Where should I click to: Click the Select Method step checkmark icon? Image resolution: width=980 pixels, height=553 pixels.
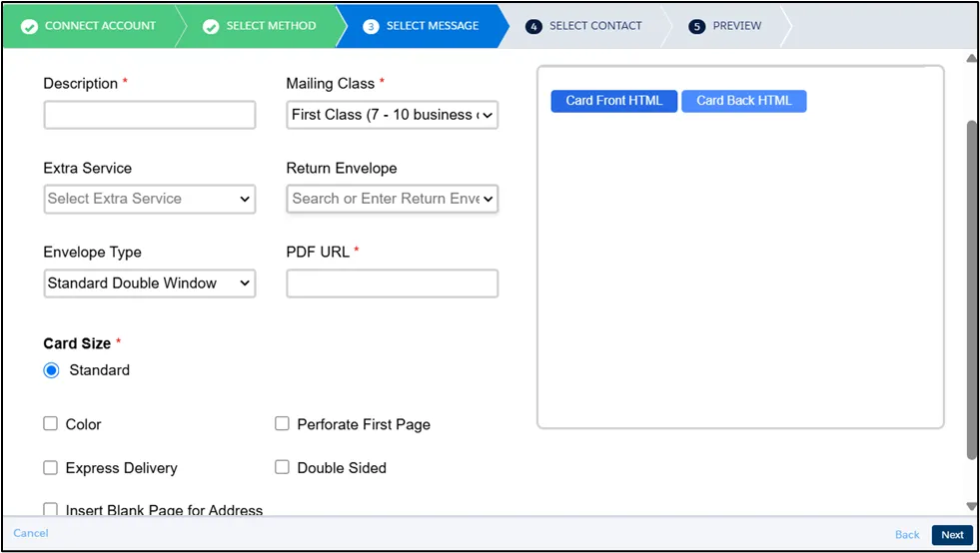pos(211,26)
